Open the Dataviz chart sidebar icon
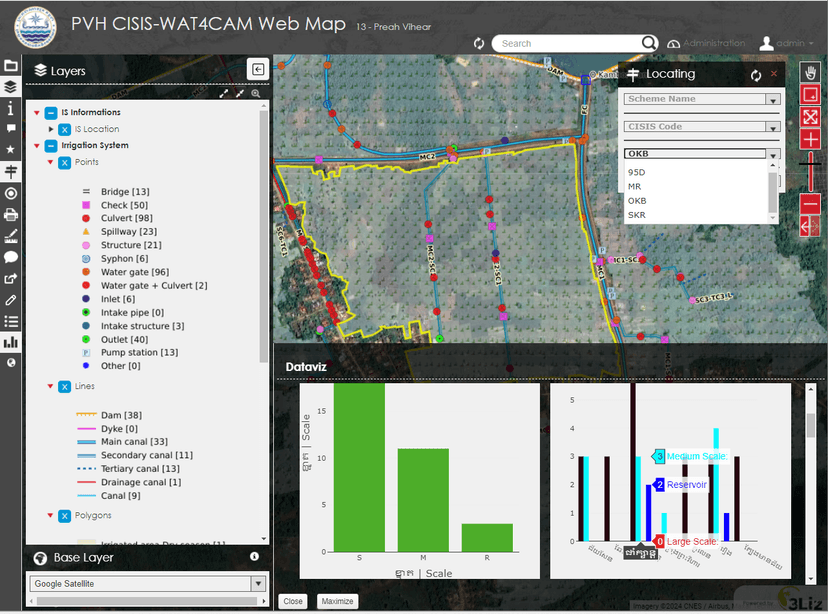828x614 pixels. [x=11, y=342]
